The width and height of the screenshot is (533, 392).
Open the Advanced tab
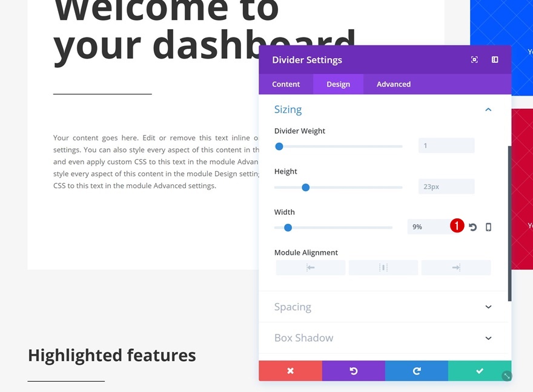[394, 84]
